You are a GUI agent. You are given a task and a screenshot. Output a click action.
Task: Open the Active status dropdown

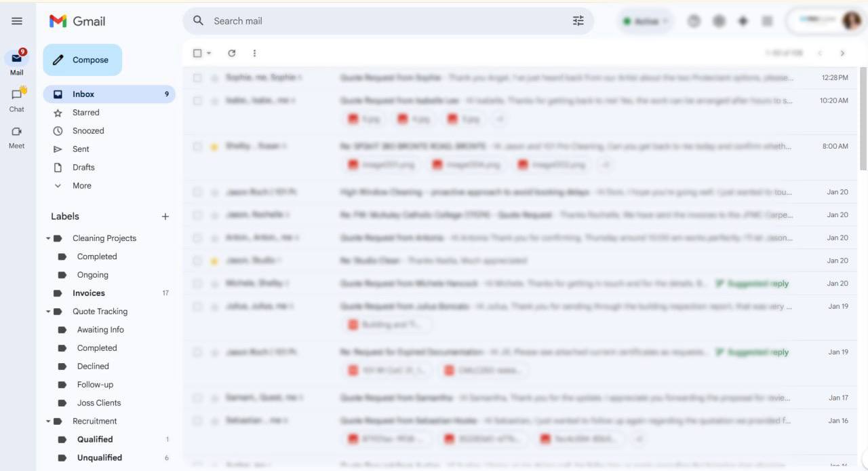645,21
